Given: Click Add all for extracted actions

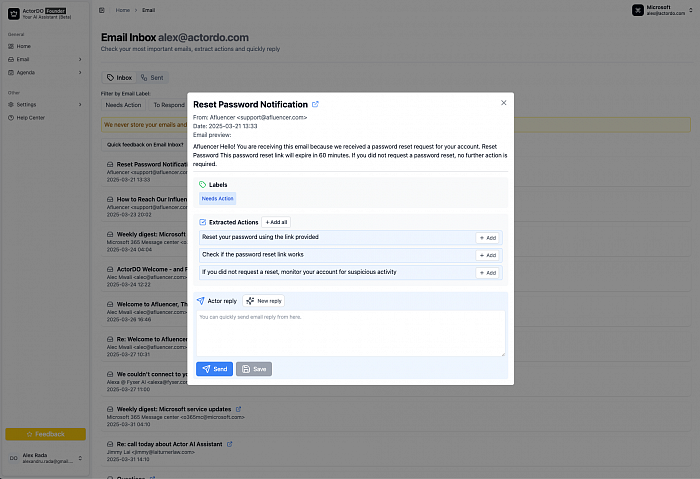Looking at the screenshot, I should 276,222.
